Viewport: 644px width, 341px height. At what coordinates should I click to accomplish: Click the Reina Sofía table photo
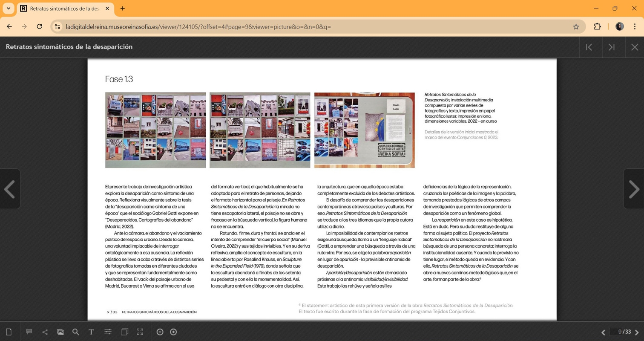point(365,130)
